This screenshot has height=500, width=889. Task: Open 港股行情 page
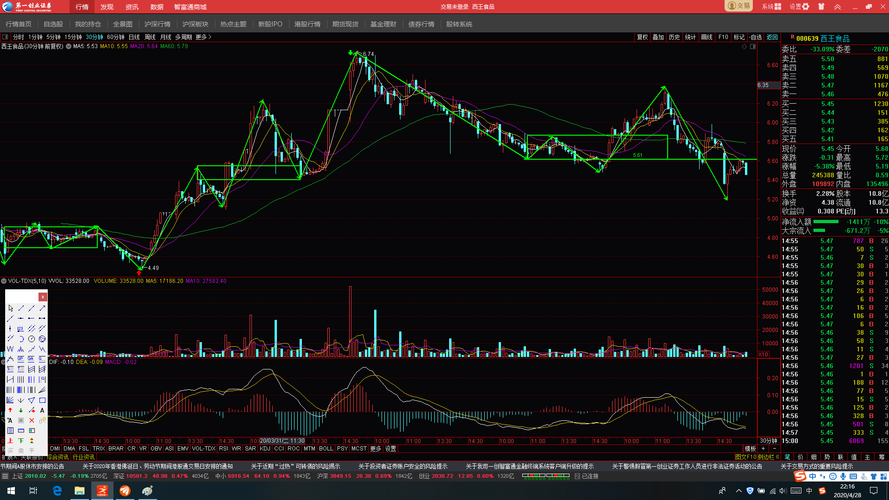pyautogui.click(x=307, y=24)
